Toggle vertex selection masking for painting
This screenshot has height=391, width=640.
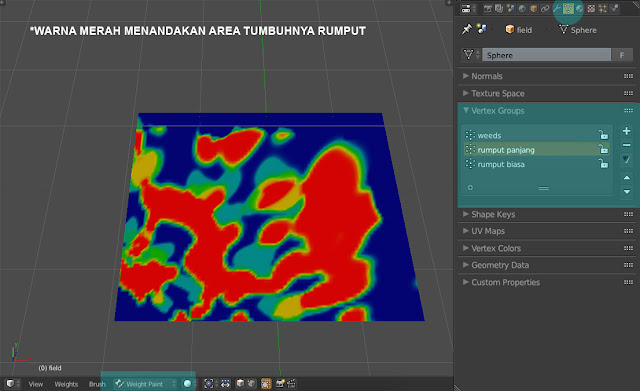(x=251, y=383)
